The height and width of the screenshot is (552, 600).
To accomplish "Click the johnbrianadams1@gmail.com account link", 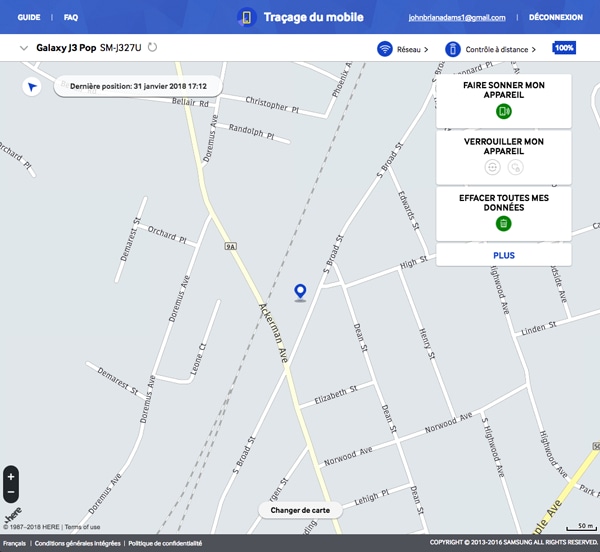I will 457,18.
